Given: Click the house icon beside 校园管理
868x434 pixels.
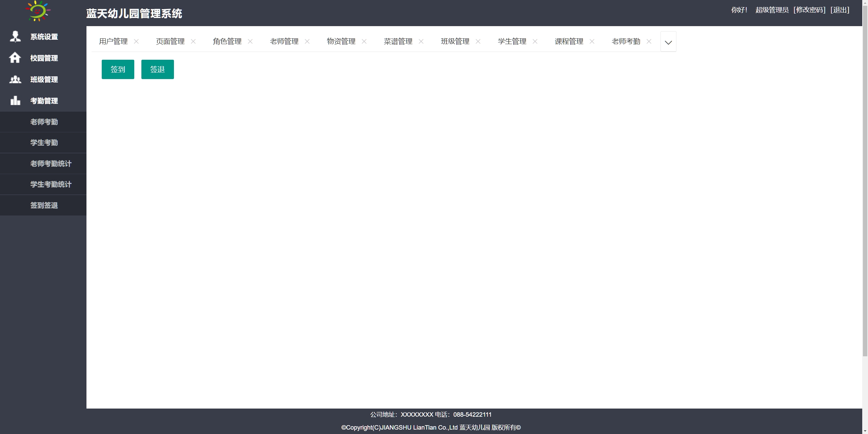Looking at the screenshot, I should (15, 58).
